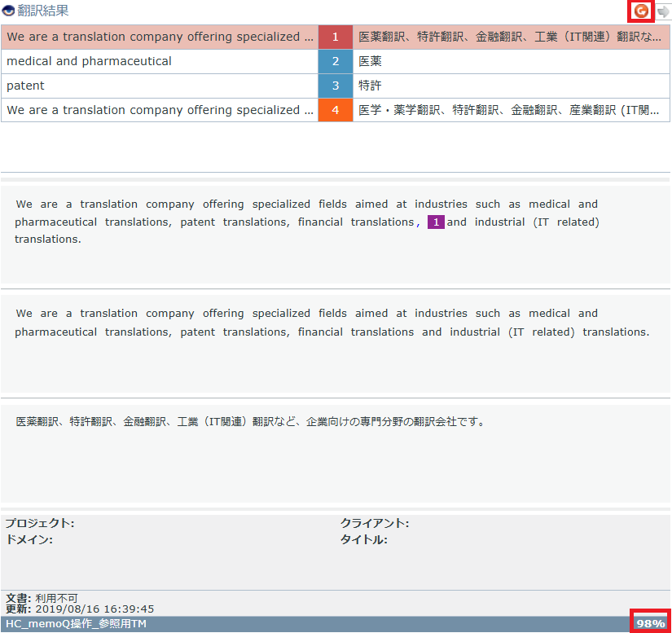This screenshot has height=633, width=672.
Task: Pick the 医薬 target term
Action: [x=371, y=61]
